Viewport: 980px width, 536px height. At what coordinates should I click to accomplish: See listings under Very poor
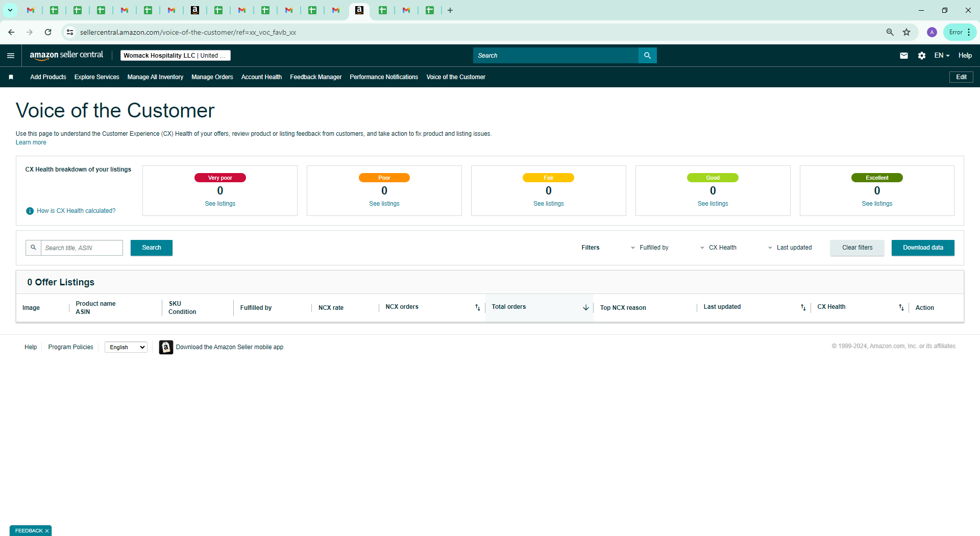click(x=220, y=204)
